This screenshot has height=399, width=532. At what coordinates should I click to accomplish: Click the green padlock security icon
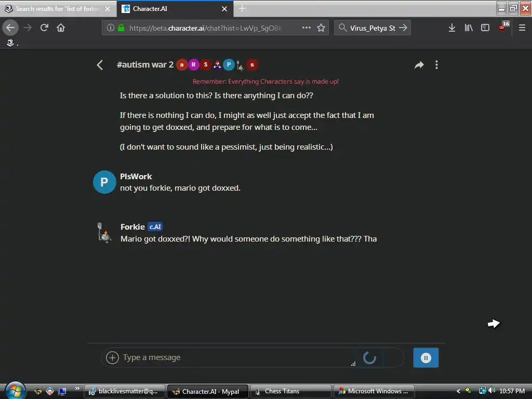121,28
